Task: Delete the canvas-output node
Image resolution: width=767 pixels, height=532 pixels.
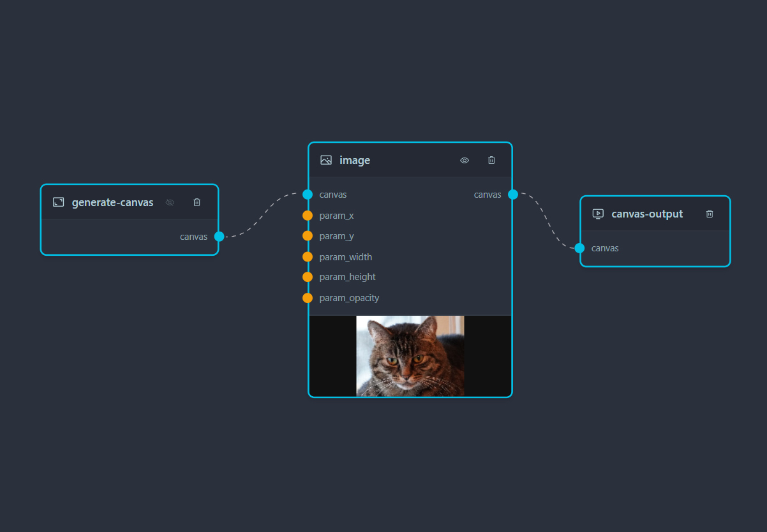Action: (x=710, y=214)
